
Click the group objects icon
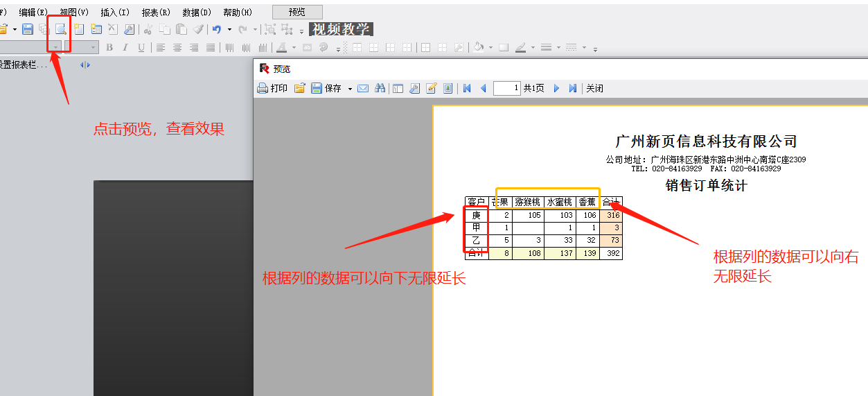270,29
